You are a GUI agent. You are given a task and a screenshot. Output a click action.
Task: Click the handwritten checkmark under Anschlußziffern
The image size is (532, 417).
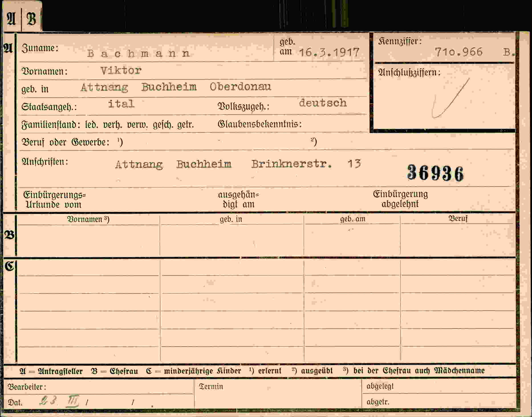pyautogui.click(x=450, y=98)
